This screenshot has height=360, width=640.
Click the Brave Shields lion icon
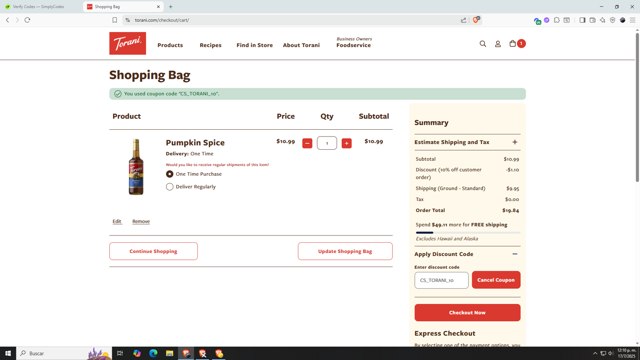pos(476,20)
